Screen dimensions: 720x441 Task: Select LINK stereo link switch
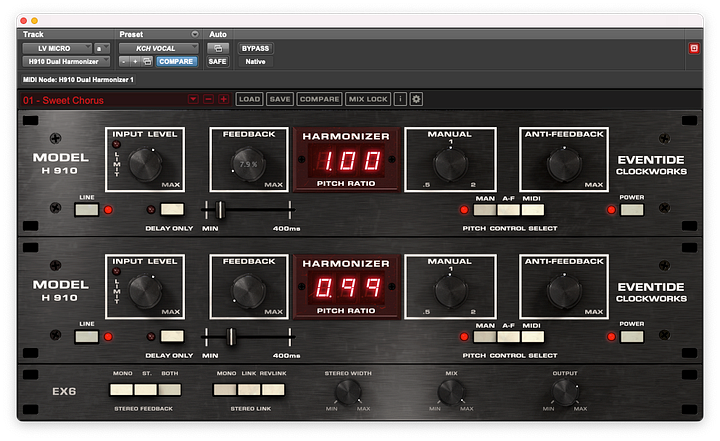tap(249, 390)
